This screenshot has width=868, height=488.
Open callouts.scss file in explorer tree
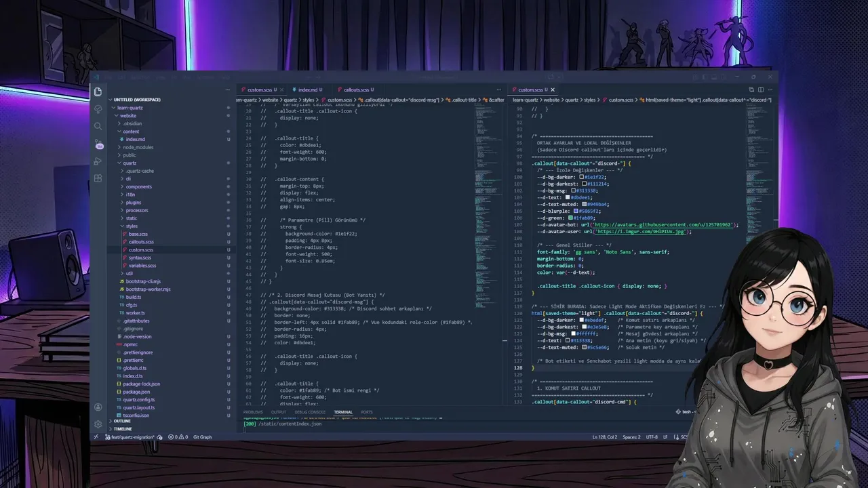tap(141, 242)
